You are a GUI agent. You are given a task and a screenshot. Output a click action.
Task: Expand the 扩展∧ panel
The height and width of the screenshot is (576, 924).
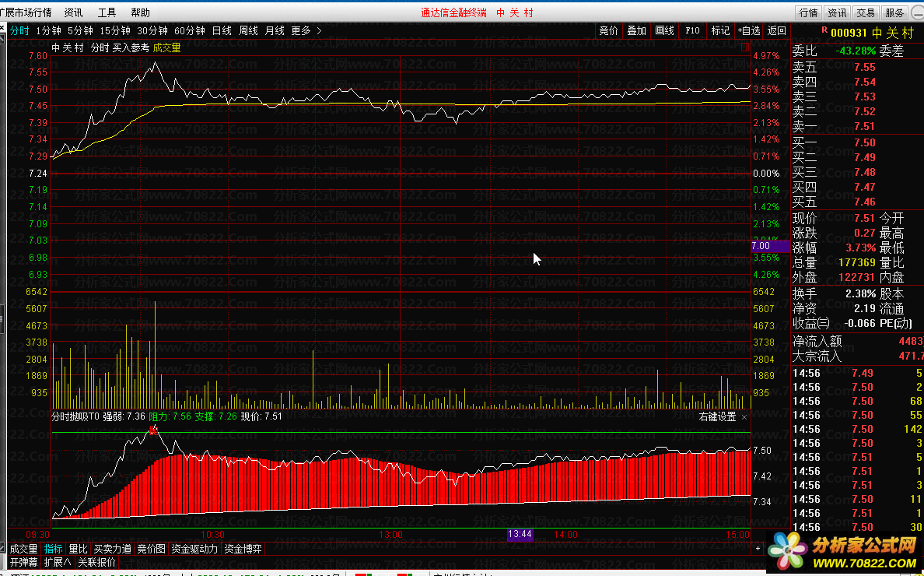[58, 562]
